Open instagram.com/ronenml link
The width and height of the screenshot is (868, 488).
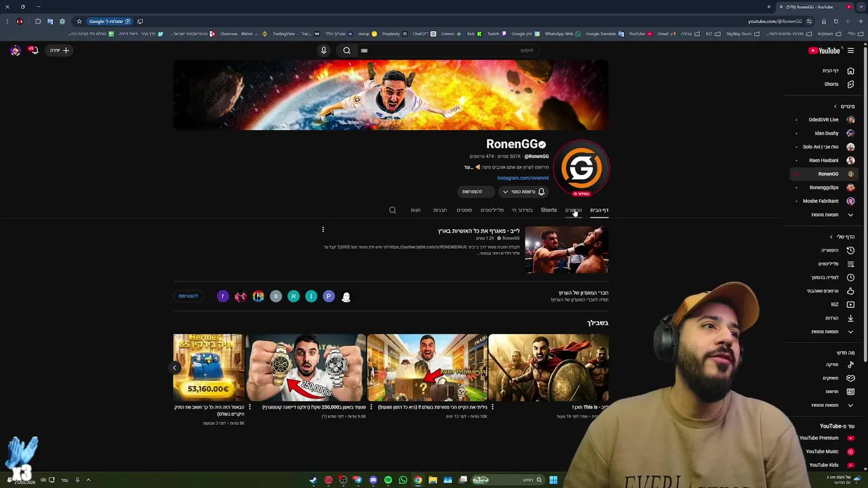[x=523, y=178]
